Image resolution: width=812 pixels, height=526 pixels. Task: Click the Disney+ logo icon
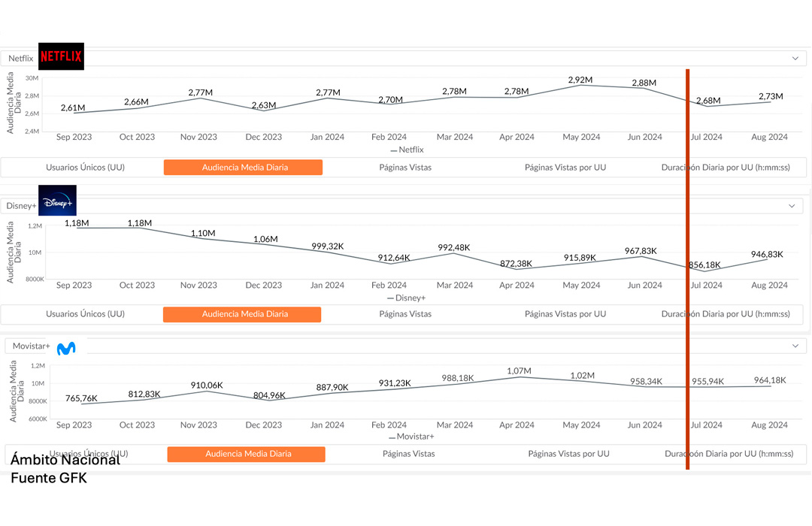57,201
